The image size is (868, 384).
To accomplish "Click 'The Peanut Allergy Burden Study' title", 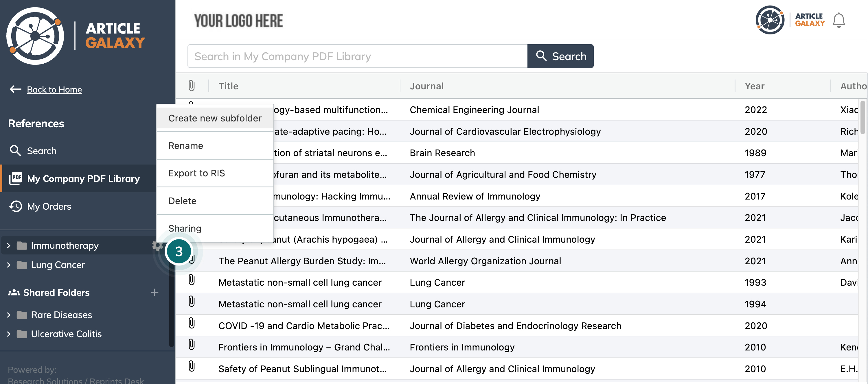I will click(302, 261).
